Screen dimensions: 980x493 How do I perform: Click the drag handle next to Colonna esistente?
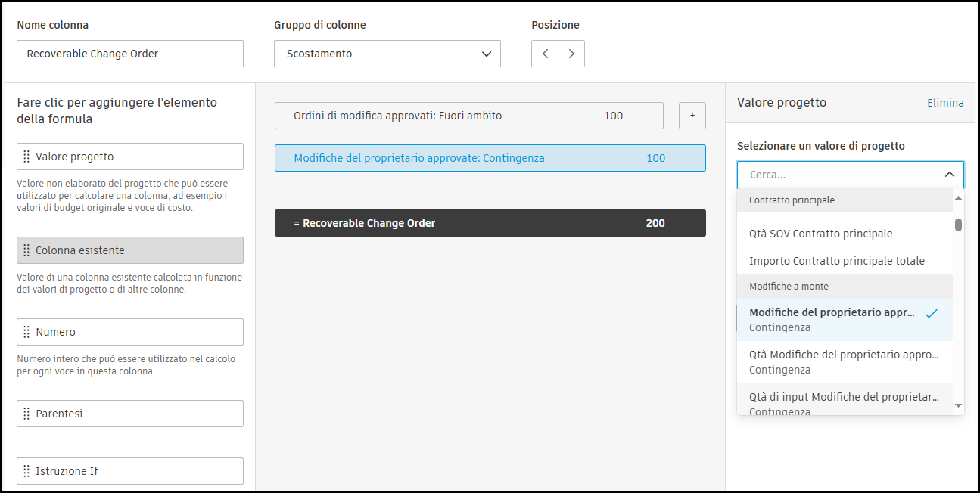point(27,250)
